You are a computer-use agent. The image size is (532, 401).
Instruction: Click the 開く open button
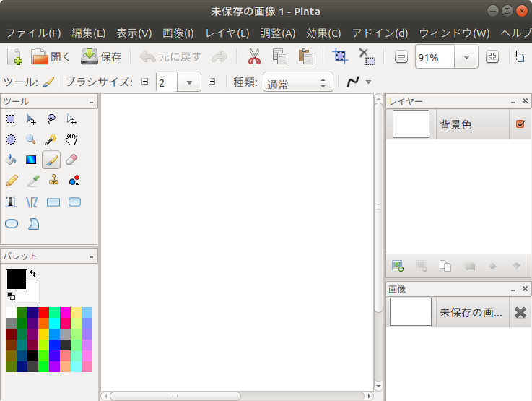[x=50, y=56]
